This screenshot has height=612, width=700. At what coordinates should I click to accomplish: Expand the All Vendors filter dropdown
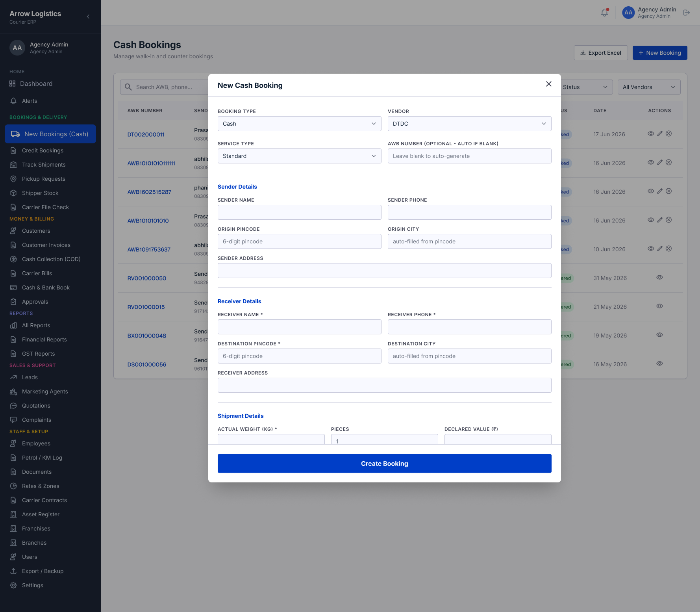649,87
